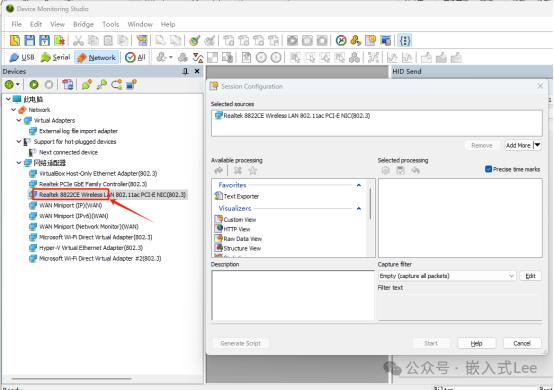This screenshot has height=390, width=554.
Task: Open the Tools menu
Action: 111,24
